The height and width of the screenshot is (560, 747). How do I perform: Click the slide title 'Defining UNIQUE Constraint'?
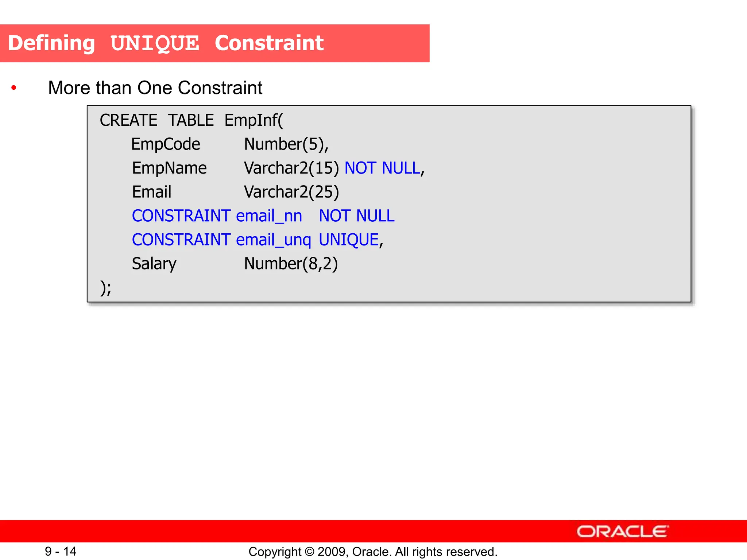pos(166,43)
